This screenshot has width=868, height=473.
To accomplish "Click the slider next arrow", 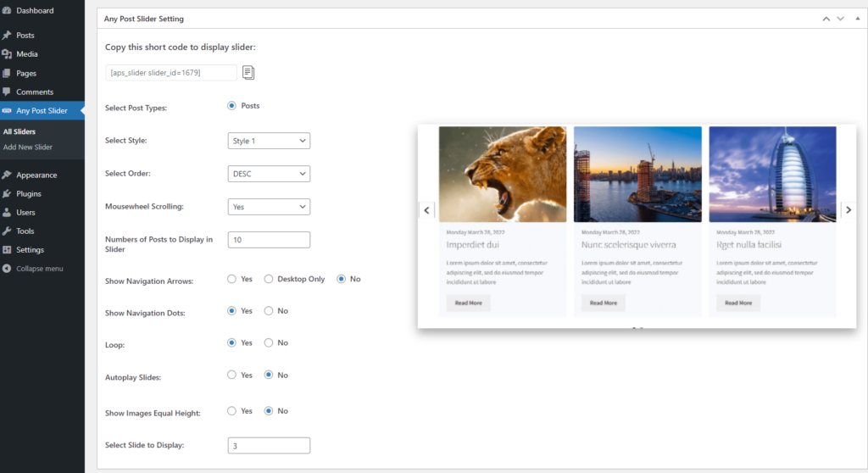I will click(849, 210).
